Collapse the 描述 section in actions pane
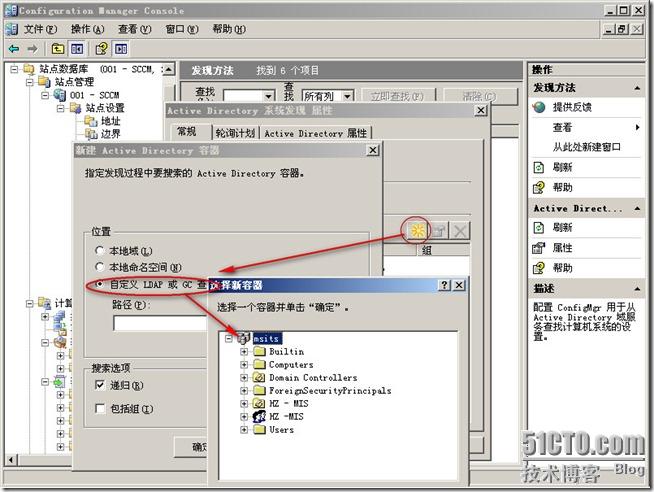The image size is (654, 492). [637, 289]
